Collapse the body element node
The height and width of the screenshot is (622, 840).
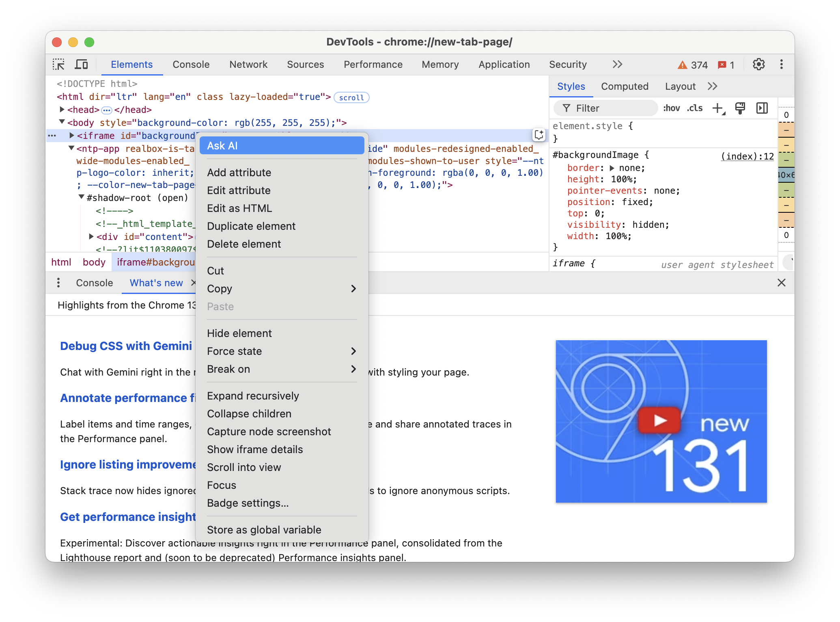[x=62, y=122]
